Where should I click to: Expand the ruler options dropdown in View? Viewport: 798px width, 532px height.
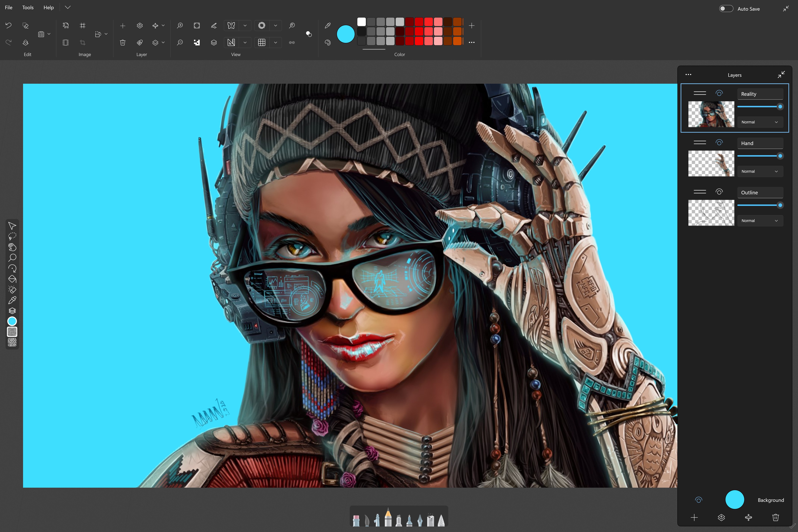245,42
